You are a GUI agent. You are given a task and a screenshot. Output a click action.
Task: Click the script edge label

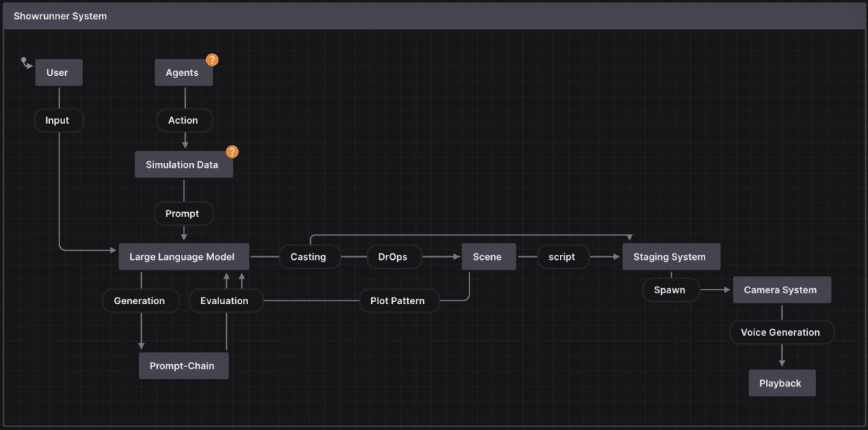tap(563, 256)
